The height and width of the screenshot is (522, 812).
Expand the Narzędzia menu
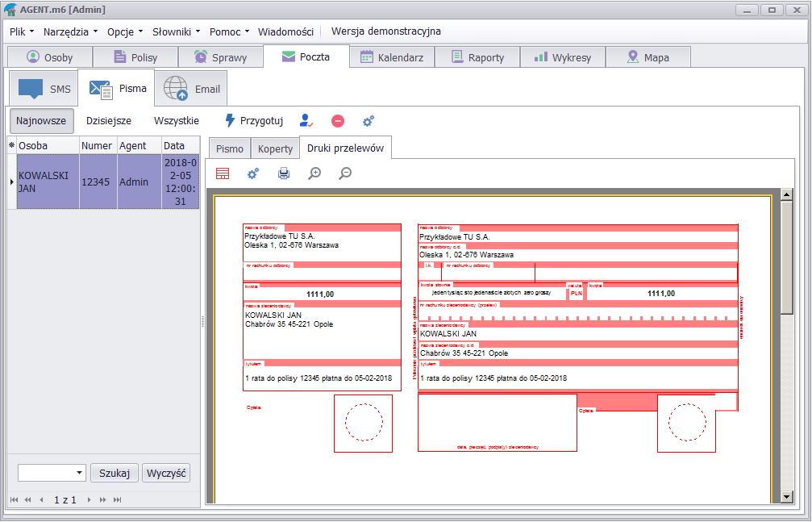(x=70, y=31)
